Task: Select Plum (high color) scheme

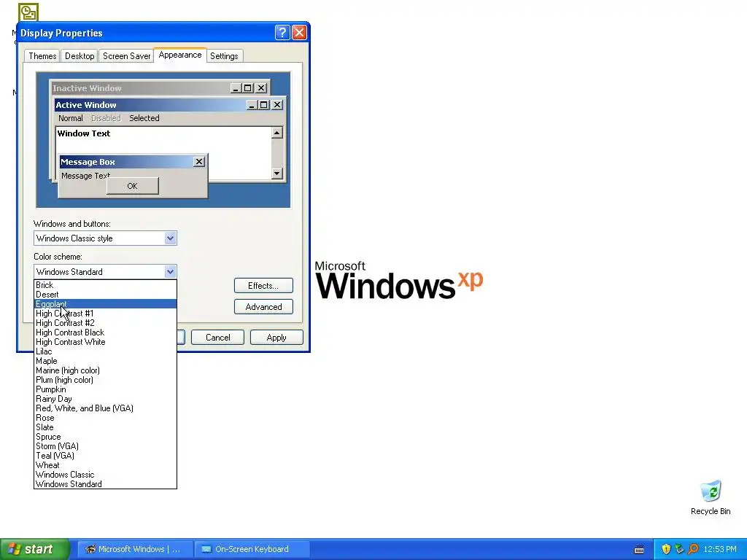Action: click(105, 380)
